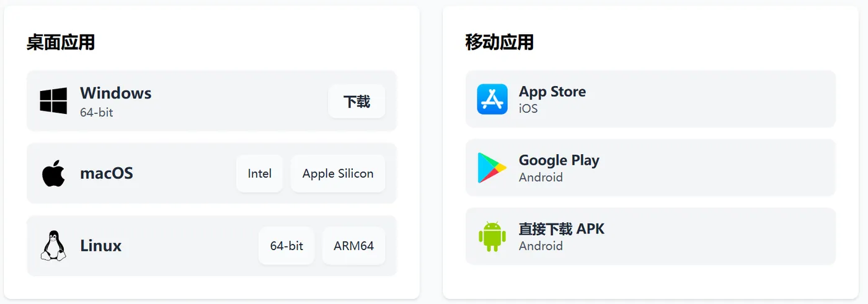Click the iOS subtitle under App Store
The height and width of the screenshot is (304, 868).
point(528,109)
